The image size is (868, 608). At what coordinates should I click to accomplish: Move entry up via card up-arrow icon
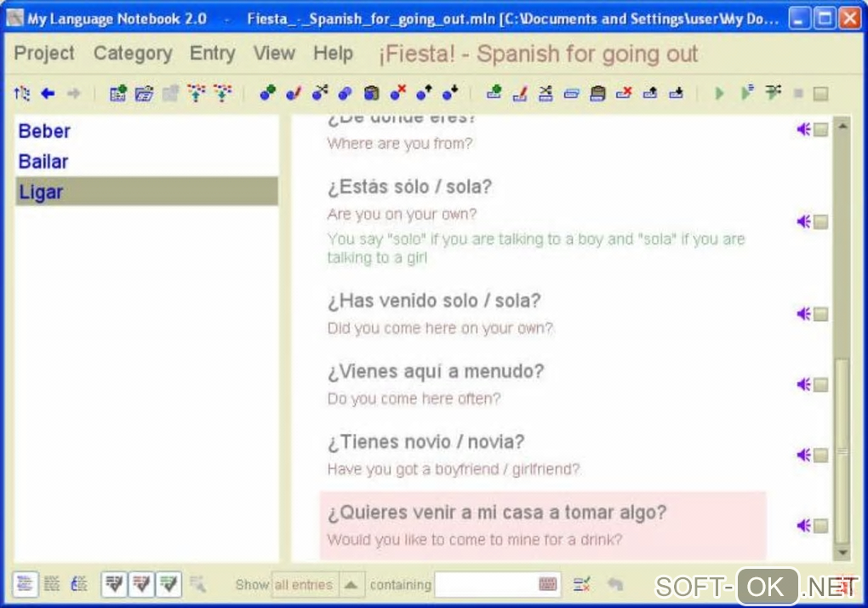[650, 93]
